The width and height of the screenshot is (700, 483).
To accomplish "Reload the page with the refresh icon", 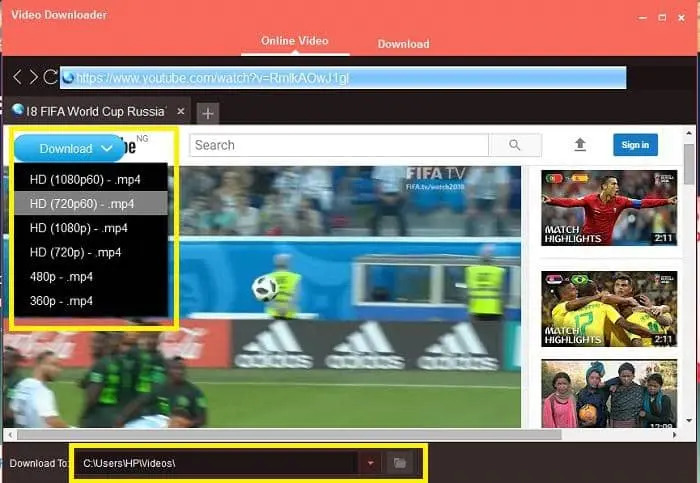I will pos(50,78).
